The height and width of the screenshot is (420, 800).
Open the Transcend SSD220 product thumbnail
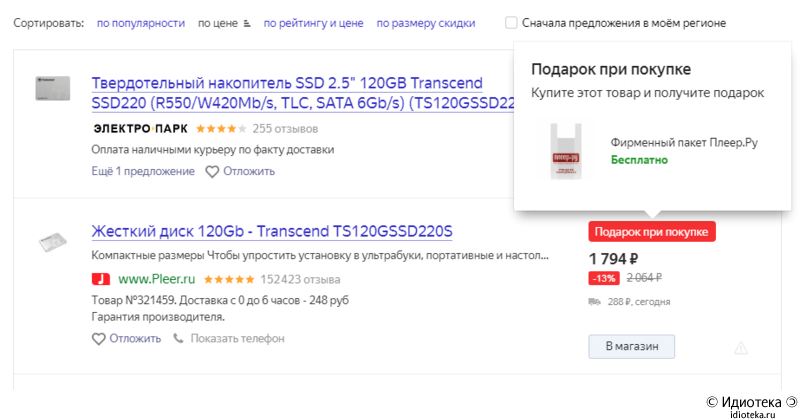coord(53,88)
